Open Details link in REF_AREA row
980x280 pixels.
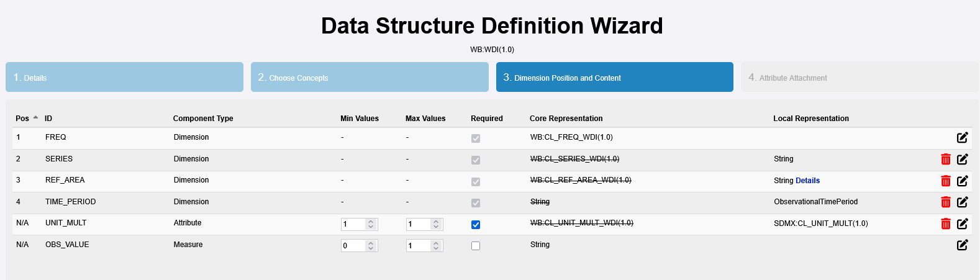pyautogui.click(x=807, y=181)
